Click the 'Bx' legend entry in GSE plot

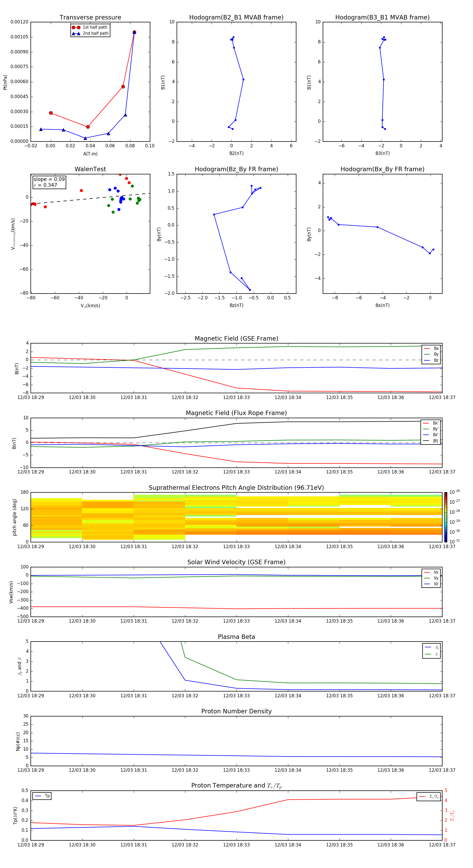click(x=431, y=349)
